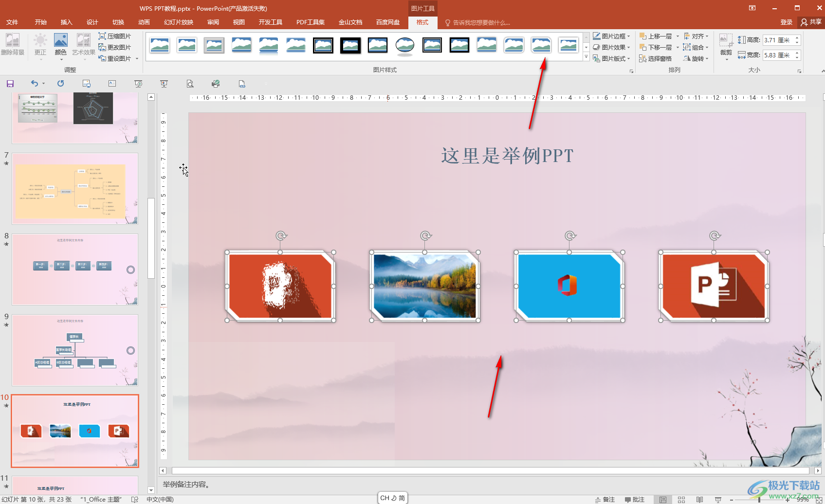Screen dimensions: 825x504
Task: Click the Change Picture (更改图片) button
Action: 115,47
